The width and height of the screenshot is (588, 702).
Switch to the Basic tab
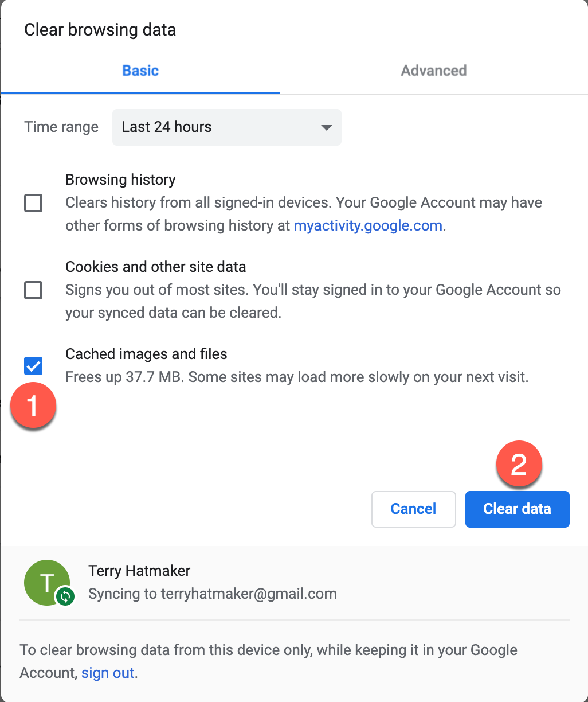[140, 71]
